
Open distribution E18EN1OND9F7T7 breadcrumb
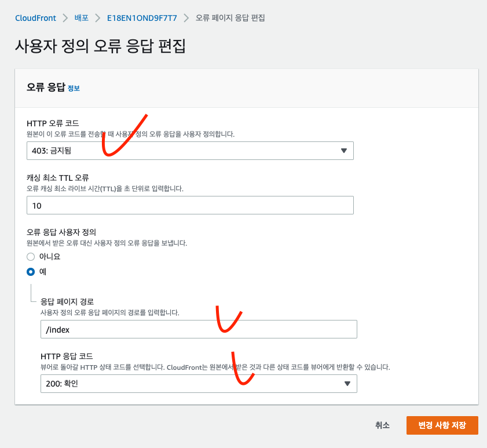142,18
